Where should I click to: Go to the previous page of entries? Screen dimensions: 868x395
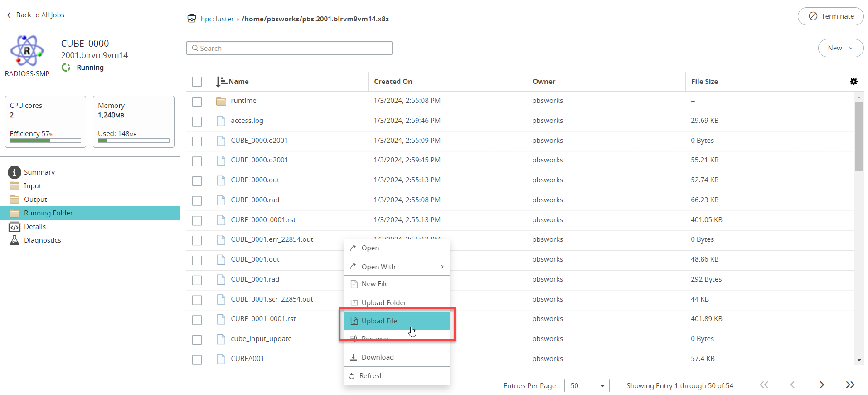click(x=792, y=385)
